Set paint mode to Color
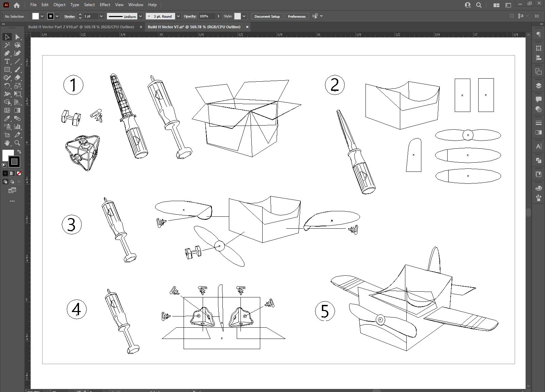The image size is (545, 392). click(x=5, y=173)
